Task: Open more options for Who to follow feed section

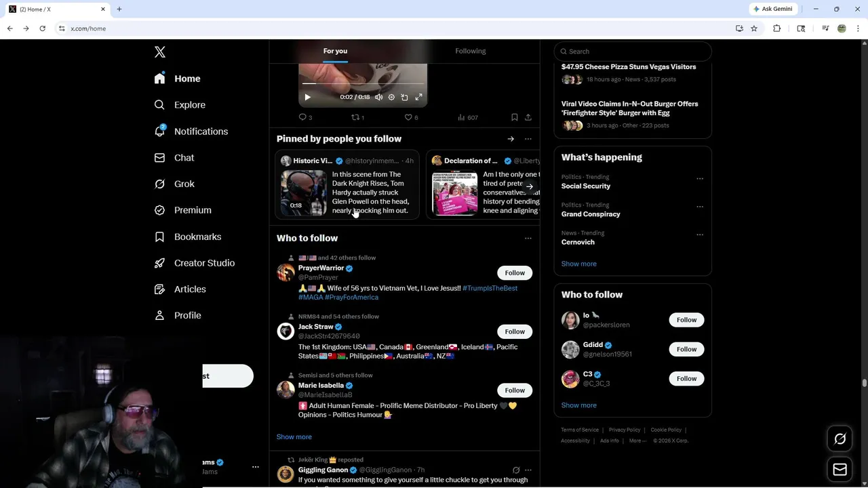Action: (528, 239)
